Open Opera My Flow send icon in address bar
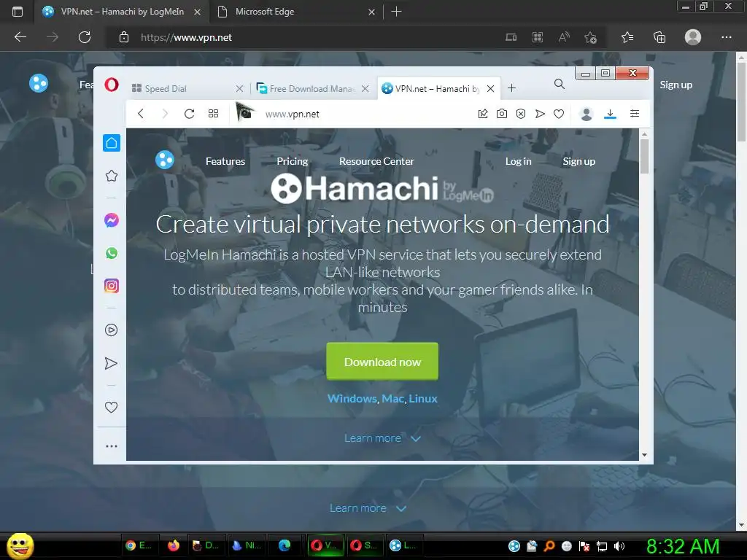The width and height of the screenshot is (747, 560). pos(540,113)
